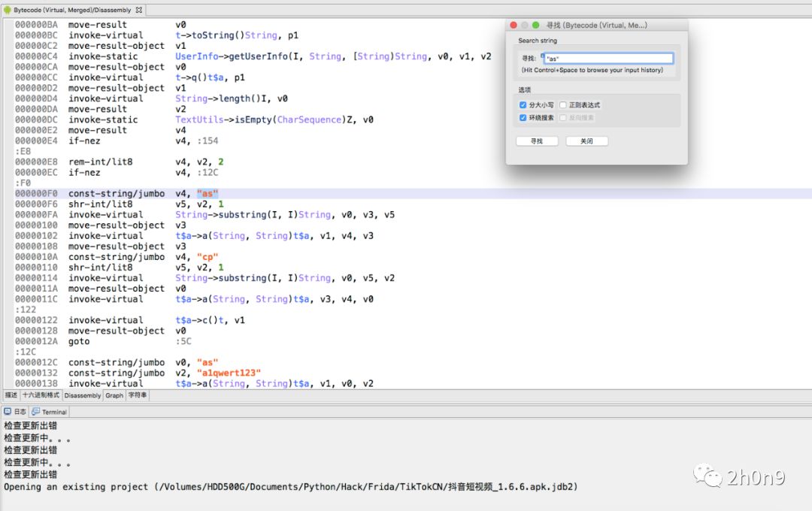This screenshot has height=511, width=812.
Task: Focus the search string input field
Action: (608, 59)
